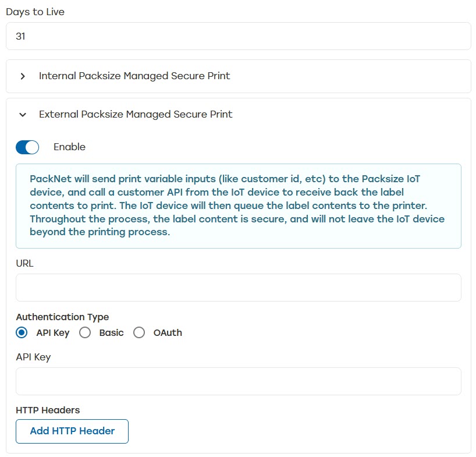Select the Basic authentication radio button
This screenshot has width=476, height=457.
[x=85, y=333]
